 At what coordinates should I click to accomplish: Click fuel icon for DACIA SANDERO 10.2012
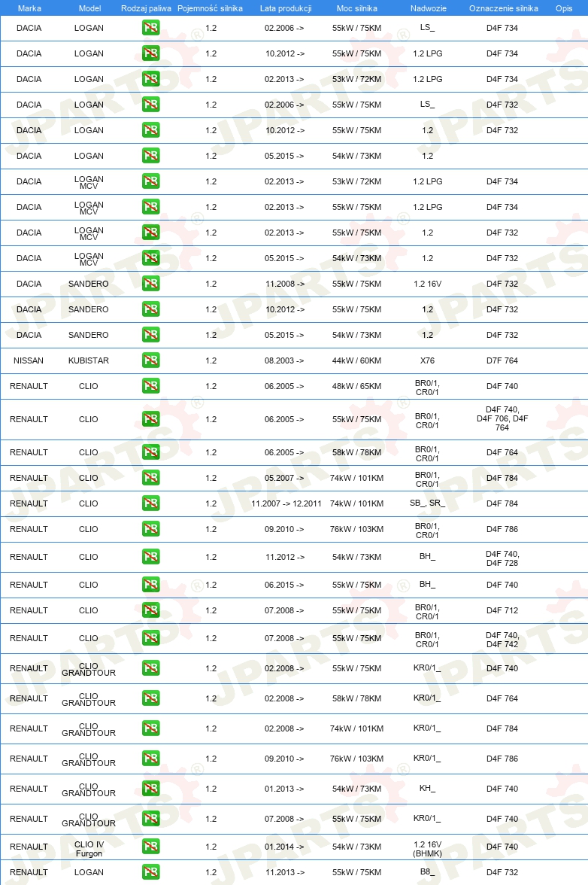coord(150,309)
